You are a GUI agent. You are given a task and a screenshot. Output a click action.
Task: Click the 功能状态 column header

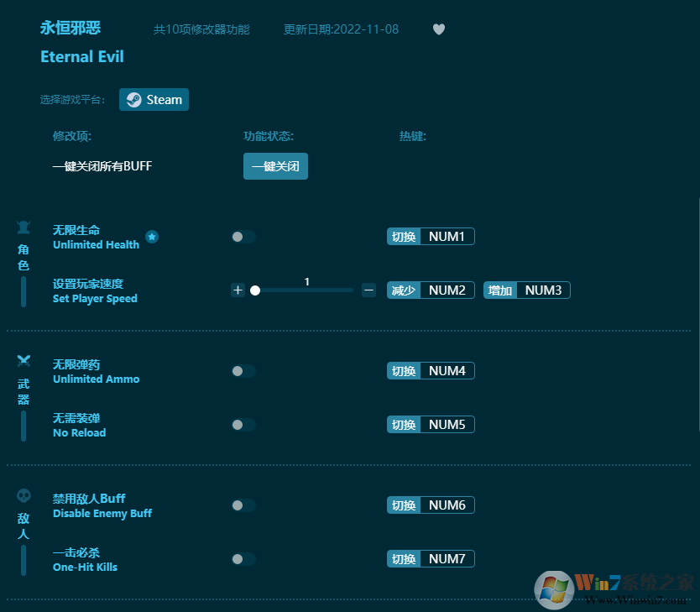coord(269,136)
